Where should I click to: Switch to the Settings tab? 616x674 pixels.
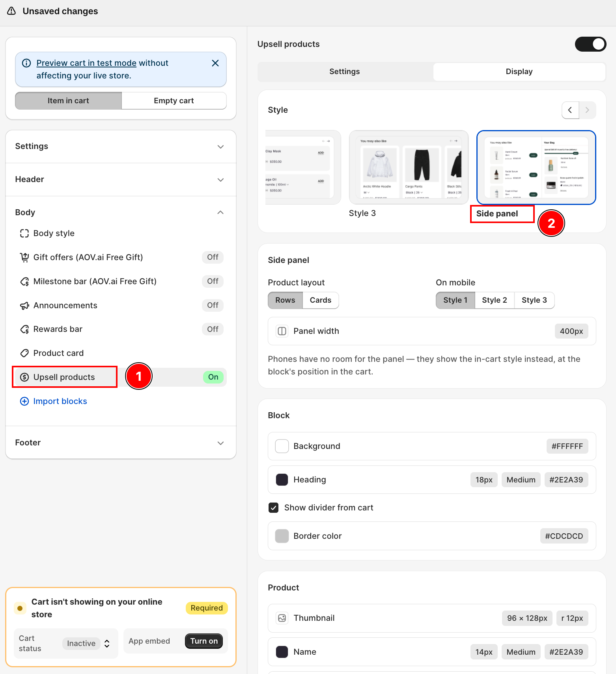pyautogui.click(x=345, y=71)
